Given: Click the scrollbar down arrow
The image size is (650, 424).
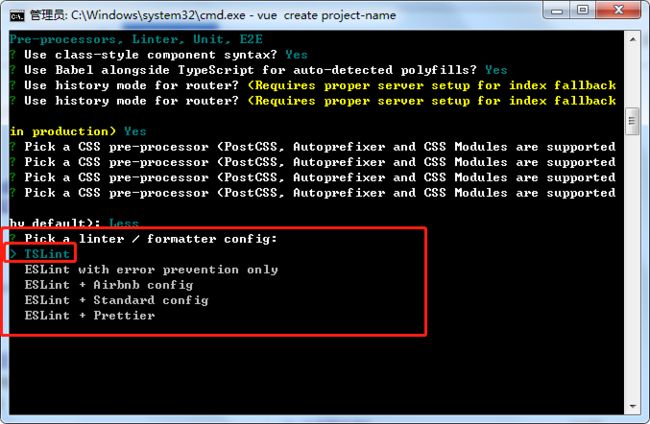Looking at the screenshot, I should (633, 406).
